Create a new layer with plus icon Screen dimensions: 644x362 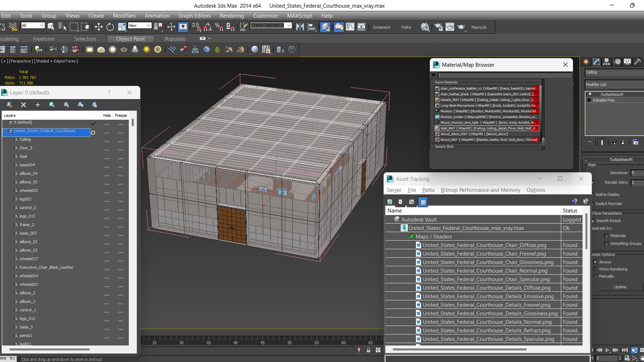[x=38, y=105]
